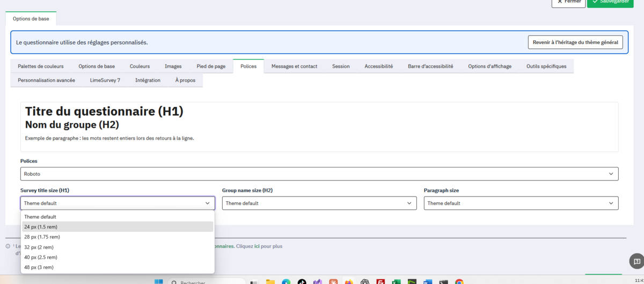Switch to the Palettes de couleurs tab
The image size is (644, 284).
click(x=41, y=66)
